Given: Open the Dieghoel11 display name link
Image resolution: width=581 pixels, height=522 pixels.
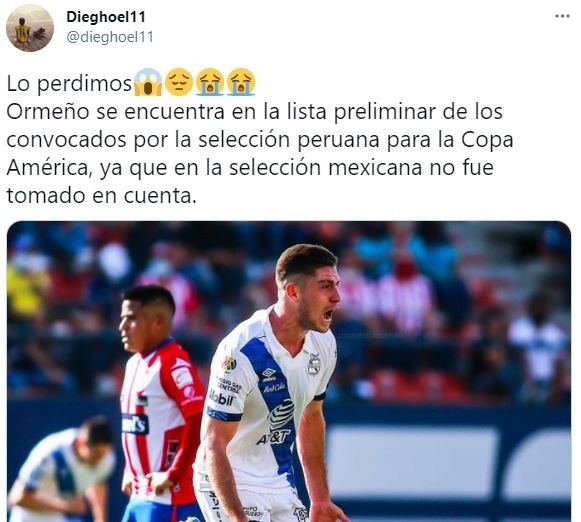Looking at the screenshot, I should coord(106,17).
